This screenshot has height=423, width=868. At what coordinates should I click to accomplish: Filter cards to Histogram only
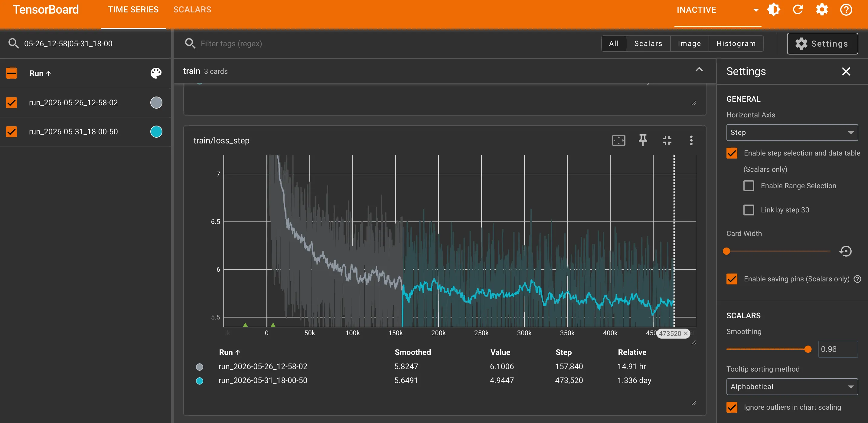pos(736,44)
